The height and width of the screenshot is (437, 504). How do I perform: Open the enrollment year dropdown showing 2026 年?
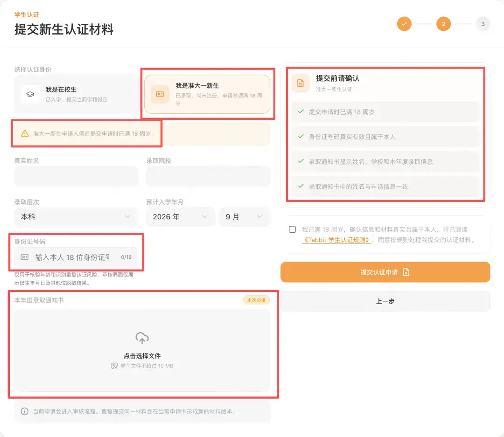[x=180, y=217]
